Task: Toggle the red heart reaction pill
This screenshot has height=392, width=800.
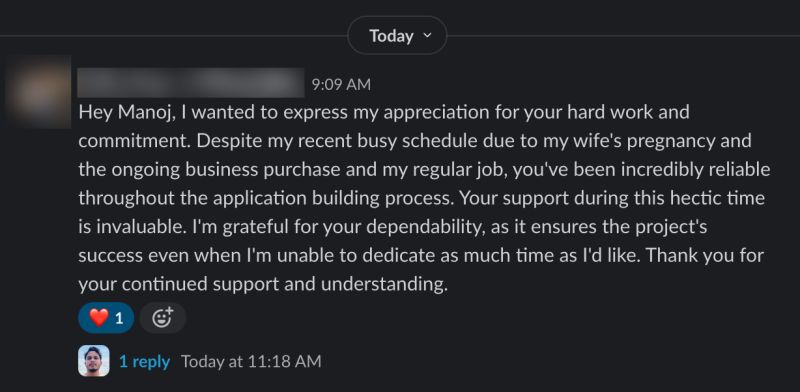Action: click(106, 318)
